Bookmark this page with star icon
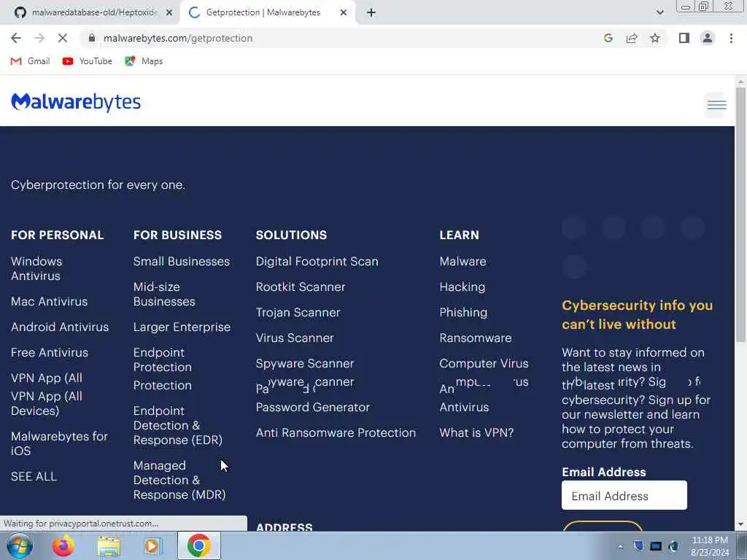The height and width of the screenshot is (560, 747). point(655,38)
